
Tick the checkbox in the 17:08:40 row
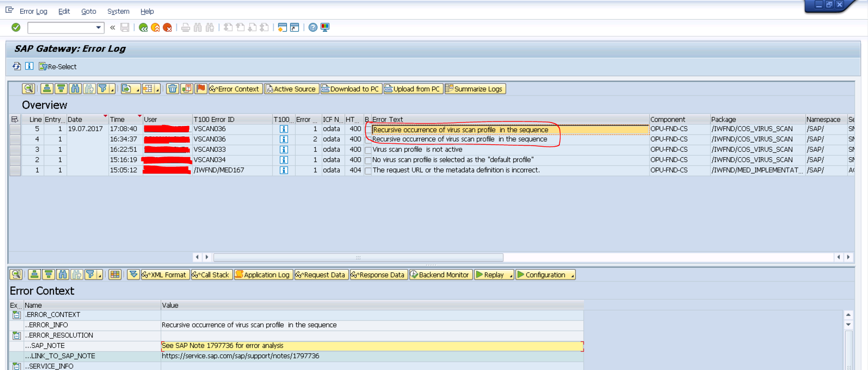click(368, 130)
